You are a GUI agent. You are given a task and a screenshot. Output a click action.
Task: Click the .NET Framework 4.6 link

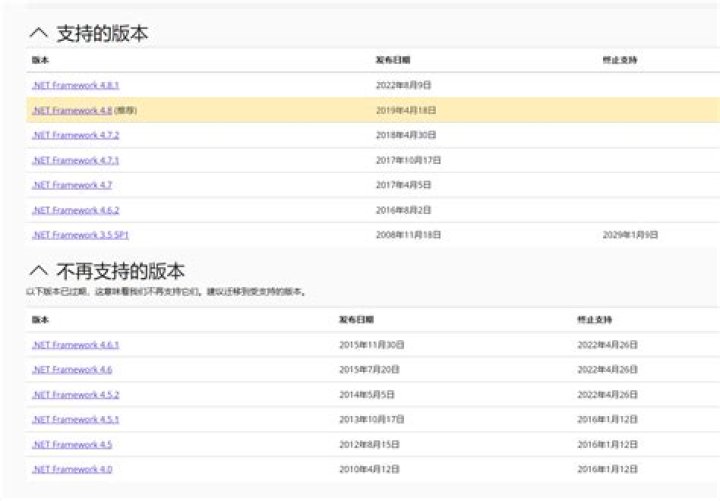coord(71,370)
